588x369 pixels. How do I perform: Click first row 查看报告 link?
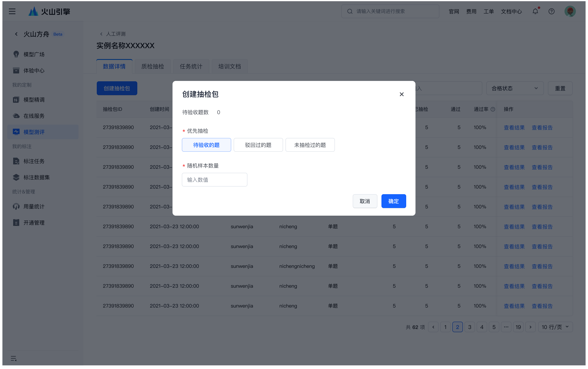(x=542, y=128)
